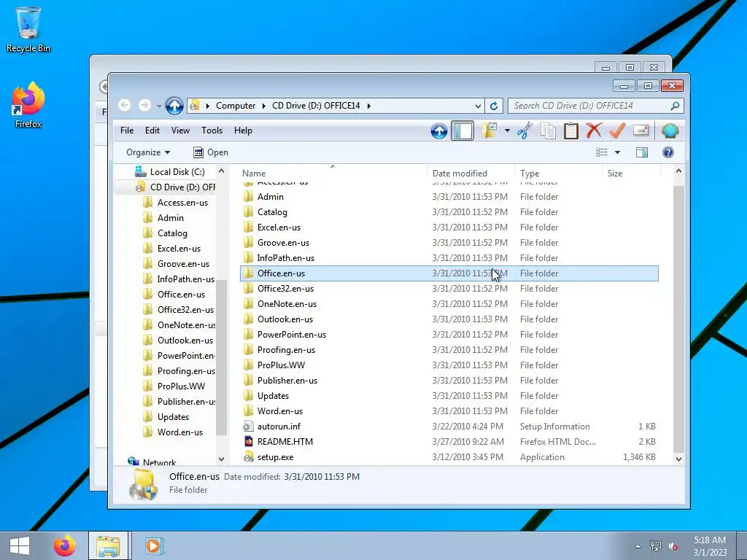This screenshot has width=747, height=560.
Task: Click the blue Up arrow beside address bar
Action: click(174, 105)
